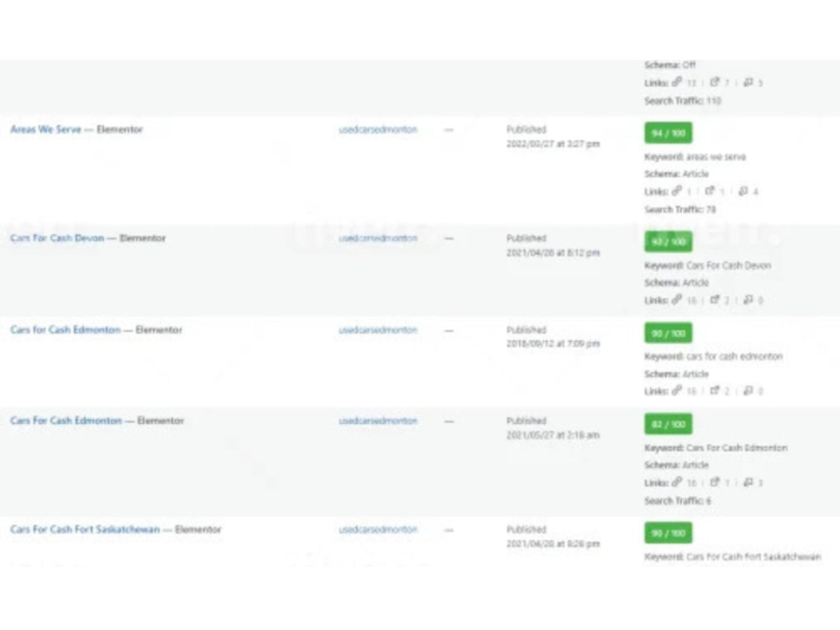Click the Published status in Fort Saskatchewan row
The image size is (840, 630).
[527, 530]
